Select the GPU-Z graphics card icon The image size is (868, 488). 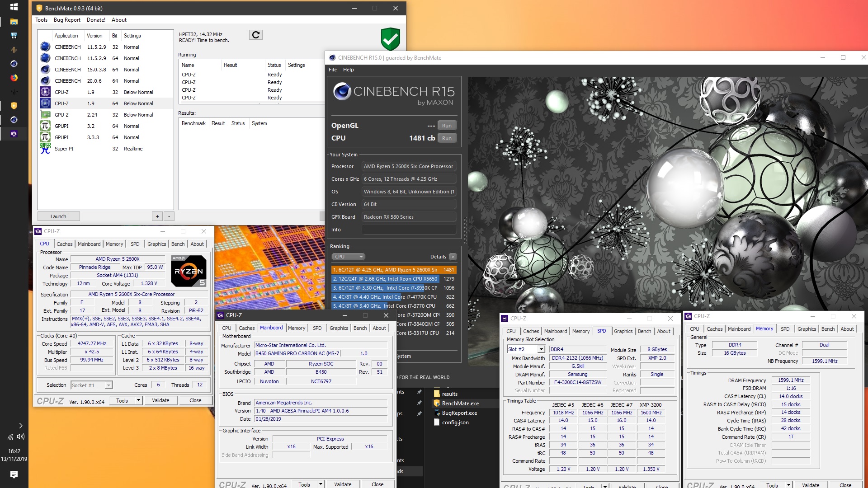click(45, 114)
